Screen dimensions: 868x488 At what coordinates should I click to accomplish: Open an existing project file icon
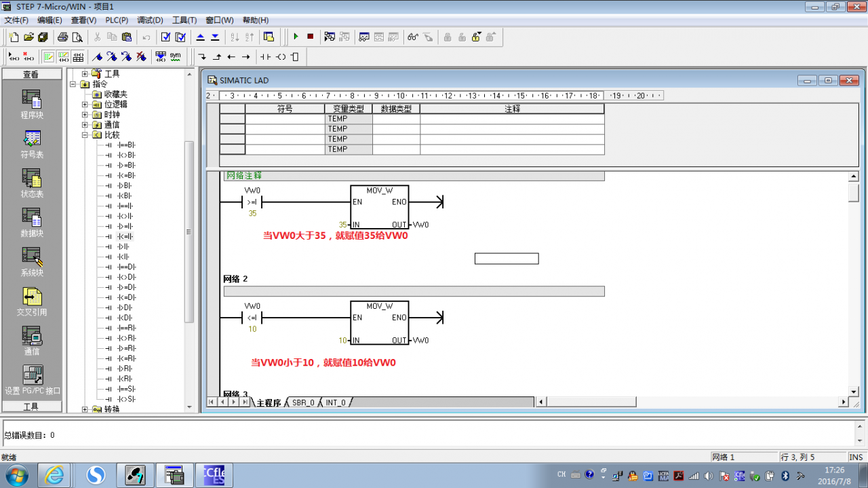[x=28, y=37]
